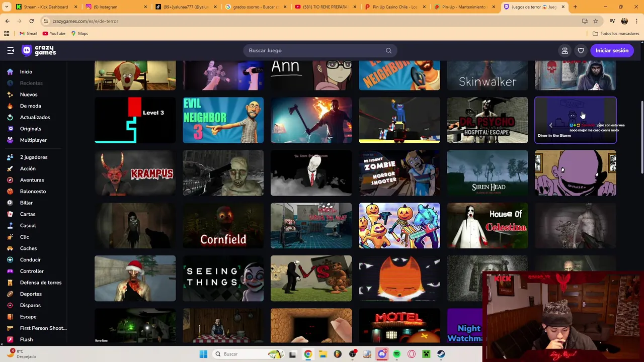The image size is (644, 362).
Task: Open House of Celestina thumbnail
Action: point(487,226)
